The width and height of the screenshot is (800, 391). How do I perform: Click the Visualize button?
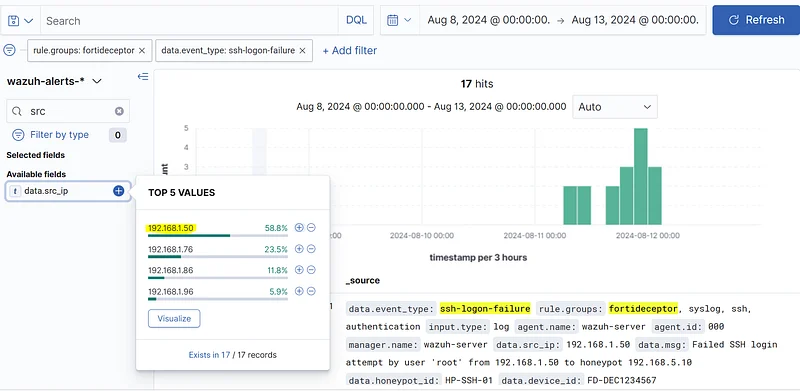coord(174,319)
